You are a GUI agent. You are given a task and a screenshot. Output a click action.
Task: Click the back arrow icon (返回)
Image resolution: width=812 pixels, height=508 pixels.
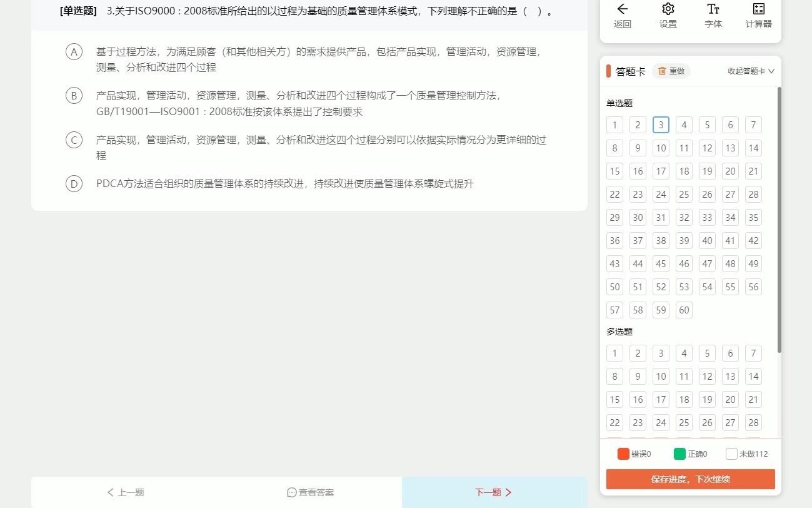(x=622, y=9)
